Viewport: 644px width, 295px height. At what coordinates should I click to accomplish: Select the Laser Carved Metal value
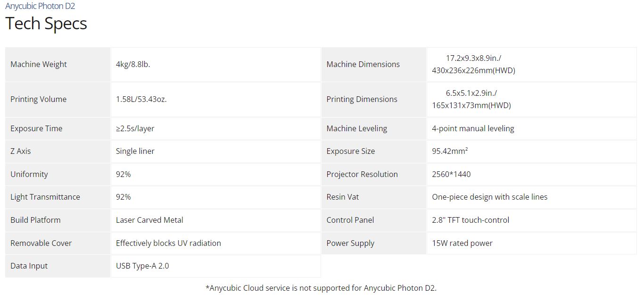(x=149, y=220)
